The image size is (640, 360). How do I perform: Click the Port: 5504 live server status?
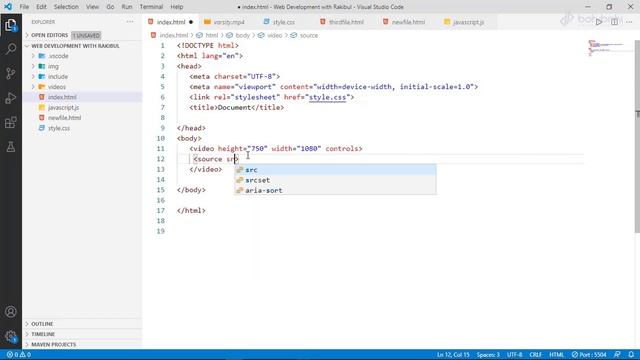(589, 355)
